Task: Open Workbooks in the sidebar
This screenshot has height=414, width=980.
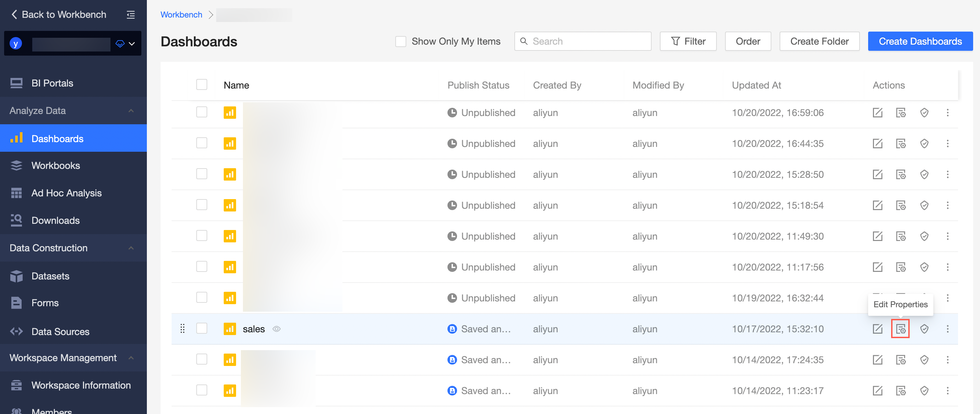Action: pos(56,165)
